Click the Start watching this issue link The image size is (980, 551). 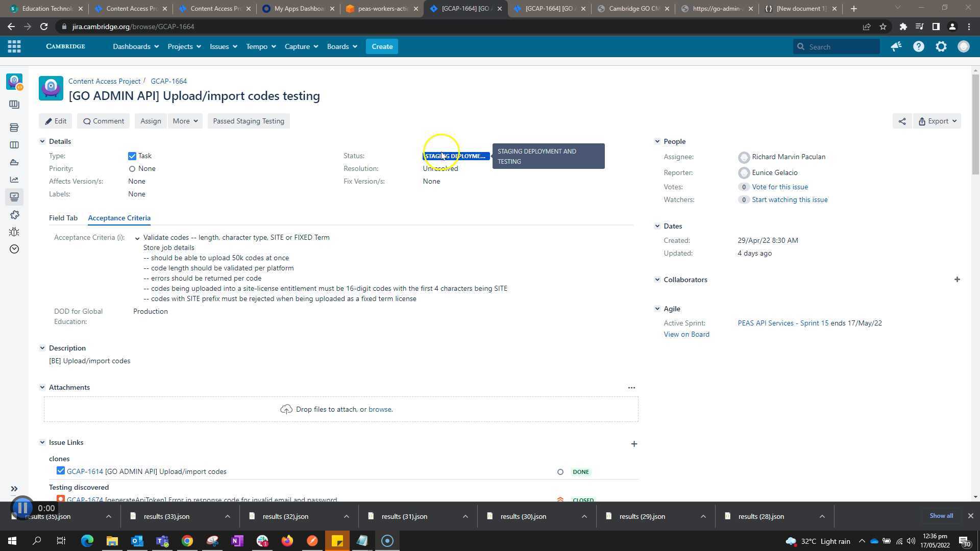coord(789,200)
